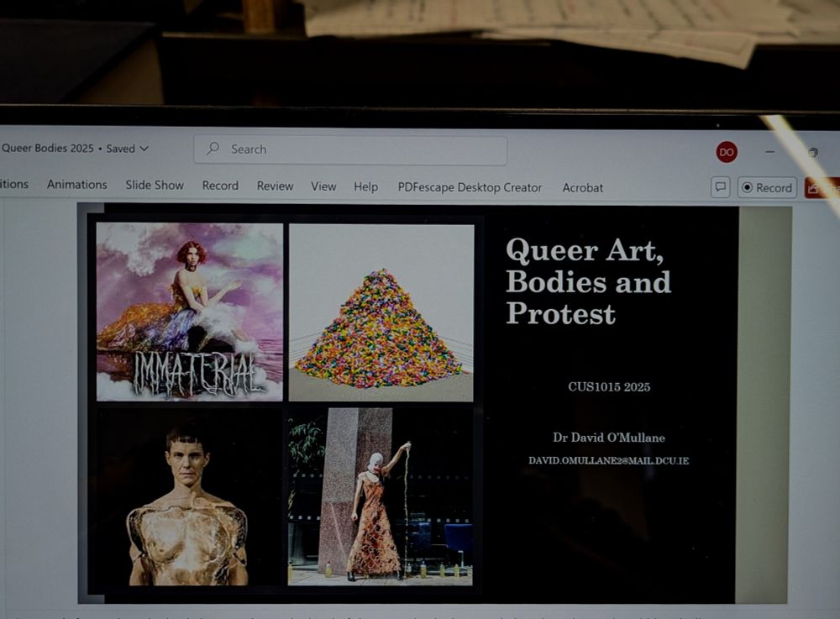840x619 pixels.
Task: Switch to the Acrobat tab
Action: coord(583,188)
